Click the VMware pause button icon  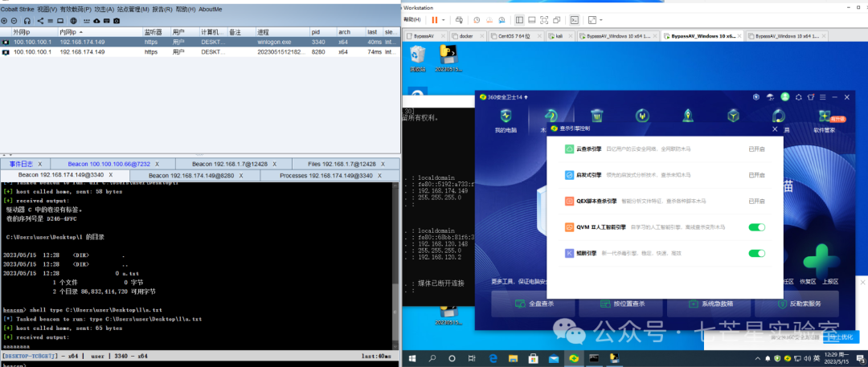(435, 20)
